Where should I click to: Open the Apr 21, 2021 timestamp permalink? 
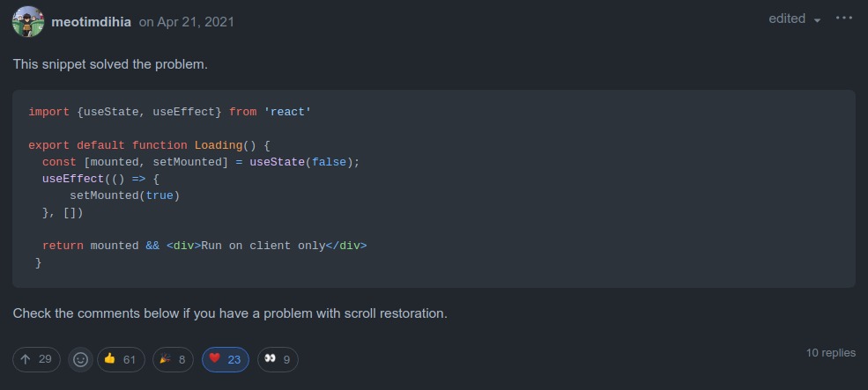pyautogui.click(x=187, y=22)
